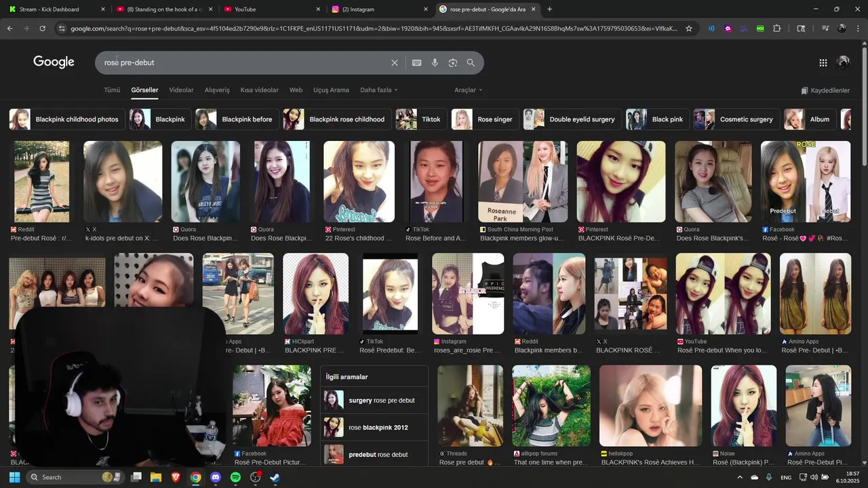This screenshot has width=868, height=488.
Task: Click the blue sound-wave extension icon
Action: click(711, 28)
